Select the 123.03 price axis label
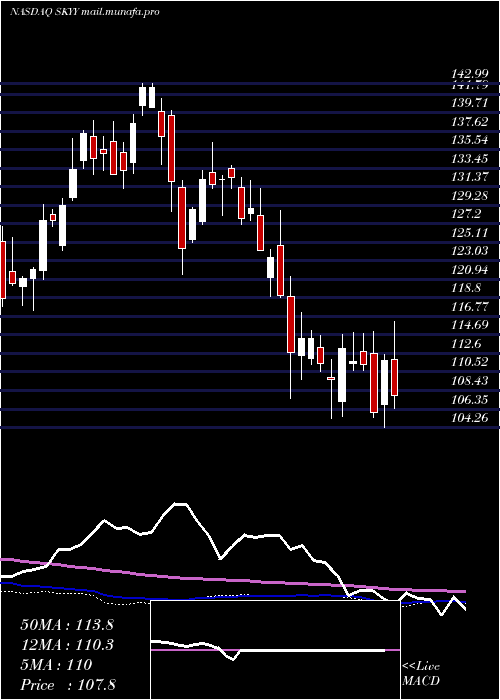 click(470, 251)
